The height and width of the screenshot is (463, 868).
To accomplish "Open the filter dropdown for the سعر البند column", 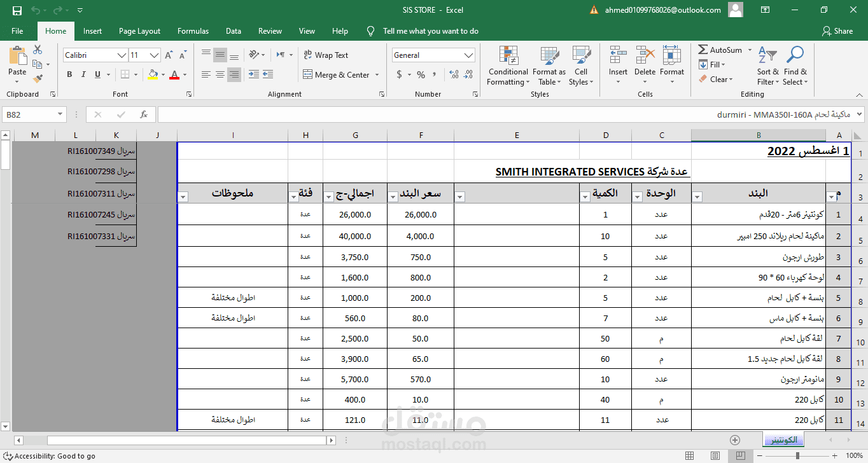I will [x=393, y=197].
